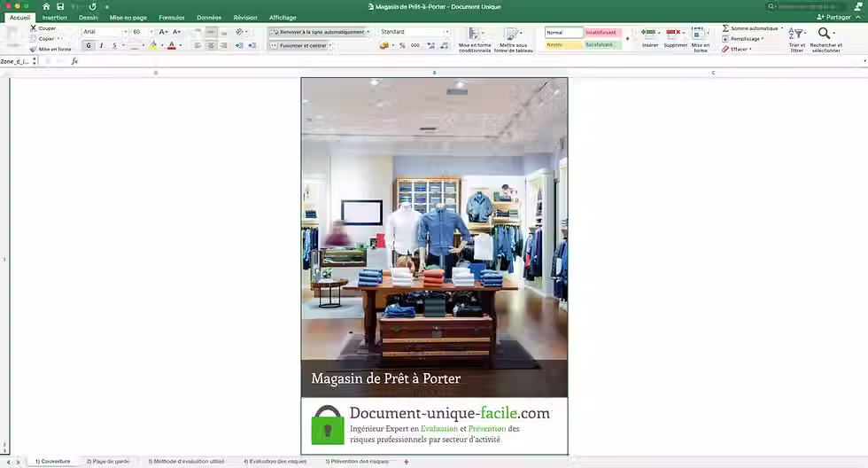Image resolution: width=868 pixels, height=468 pixels.
Task: Switch to Insertion ribbon tab
Action: tap(54, 18)
